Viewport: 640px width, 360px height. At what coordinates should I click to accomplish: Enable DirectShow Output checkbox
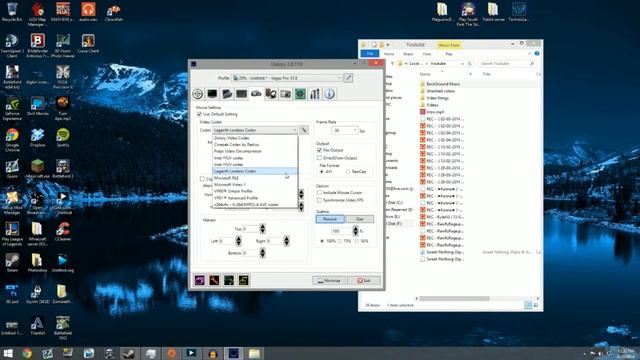tap(319, 158)
